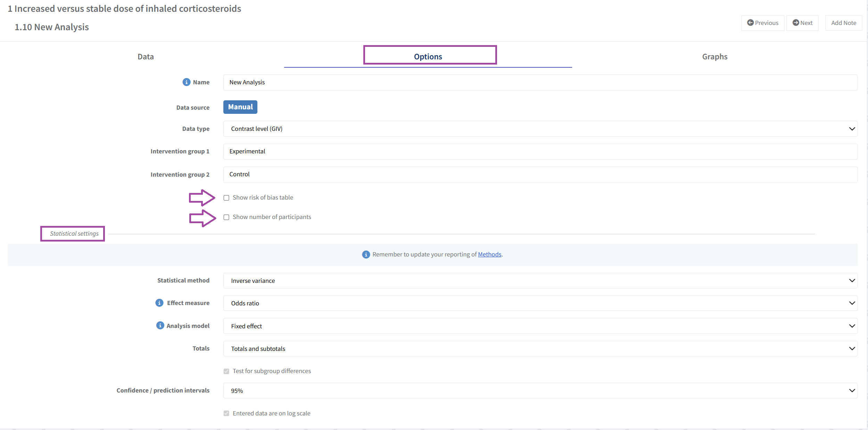This screenshot has width=868, height=430.
Task: Enable Show risk of bias table
Action: pos(226,198)
